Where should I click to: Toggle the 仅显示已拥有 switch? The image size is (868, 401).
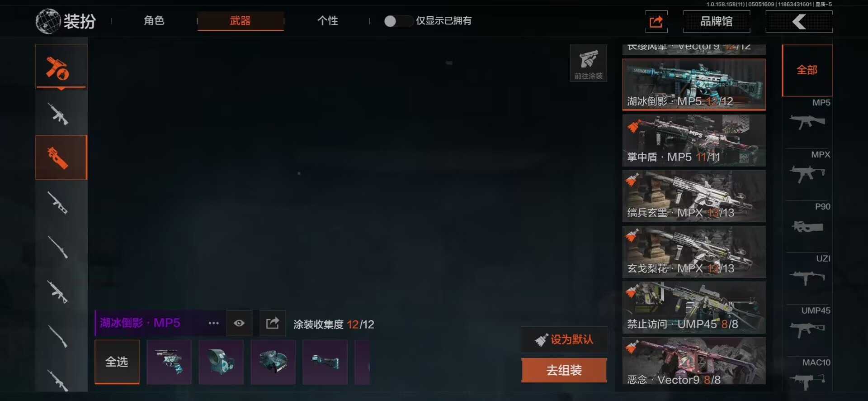pos(397,21)
